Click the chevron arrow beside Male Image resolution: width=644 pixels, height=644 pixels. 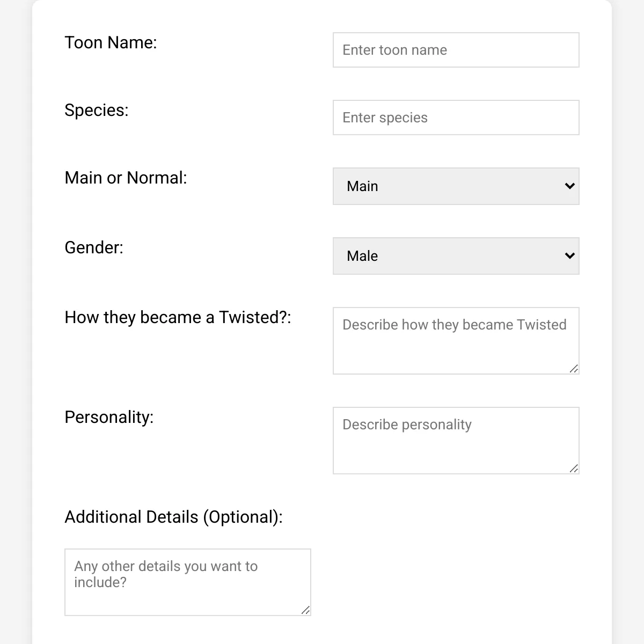(570, 256)
